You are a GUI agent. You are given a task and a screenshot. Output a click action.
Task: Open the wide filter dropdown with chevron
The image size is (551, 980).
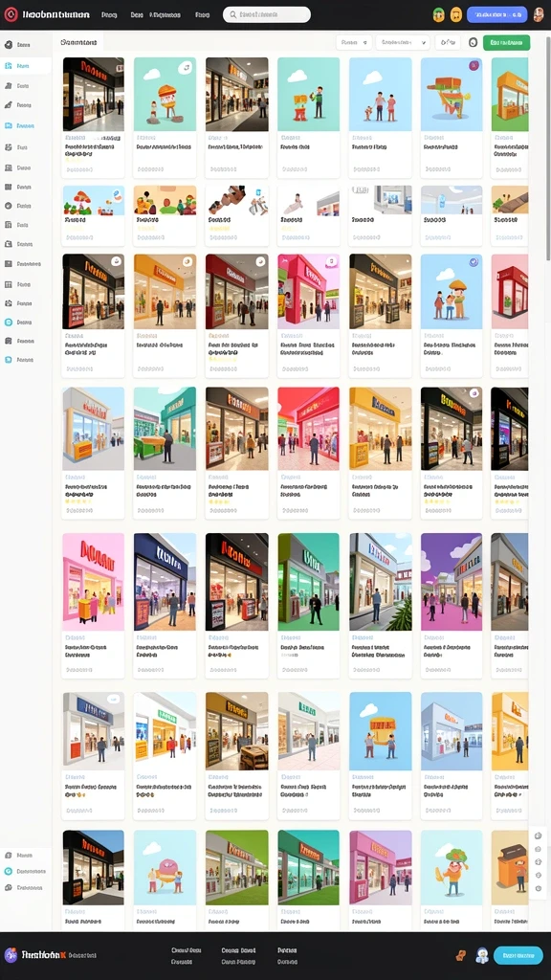tap(403, 42)
